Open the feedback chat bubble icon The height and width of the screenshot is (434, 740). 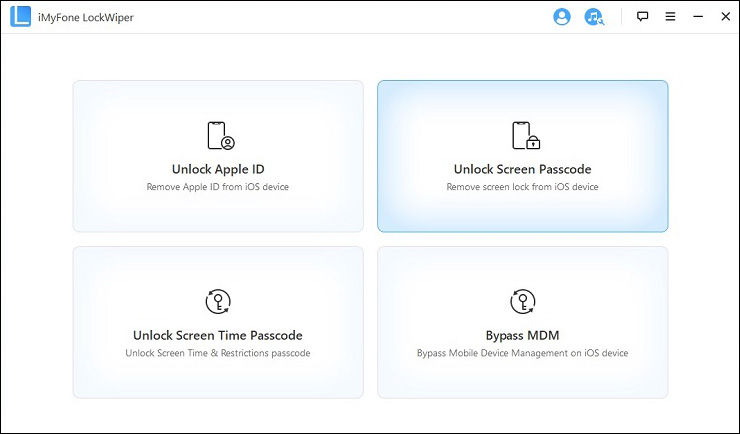(642, 17)
